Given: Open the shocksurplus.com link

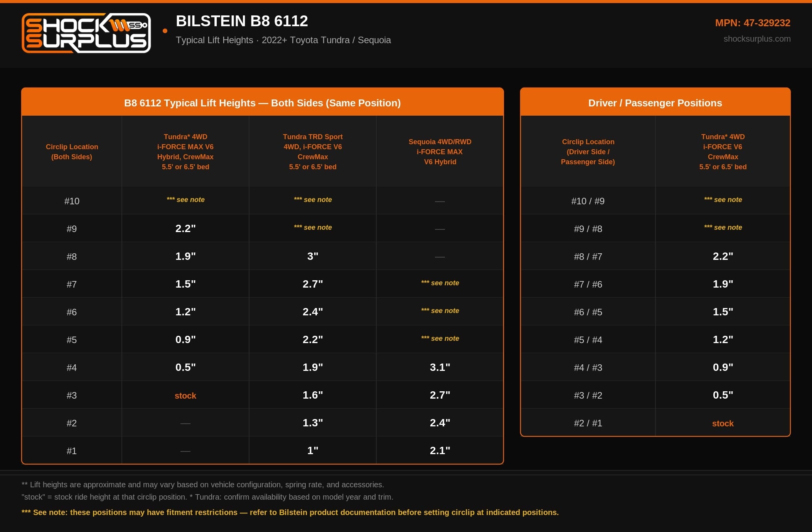Looking at the screenshot, I should tap(757, 39).
